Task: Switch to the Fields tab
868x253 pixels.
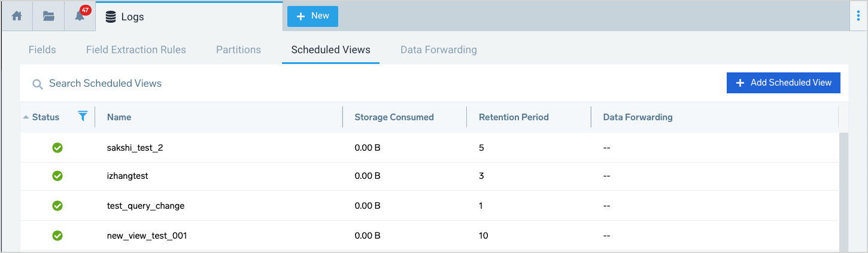Action: pos(42,50)
